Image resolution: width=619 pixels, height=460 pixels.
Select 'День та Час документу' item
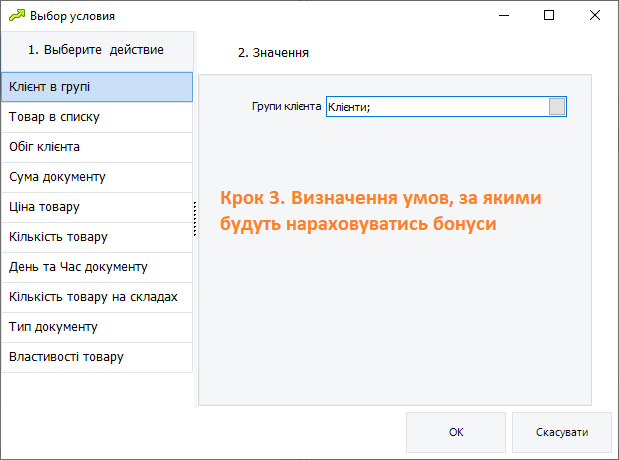[x=97, y=267]
